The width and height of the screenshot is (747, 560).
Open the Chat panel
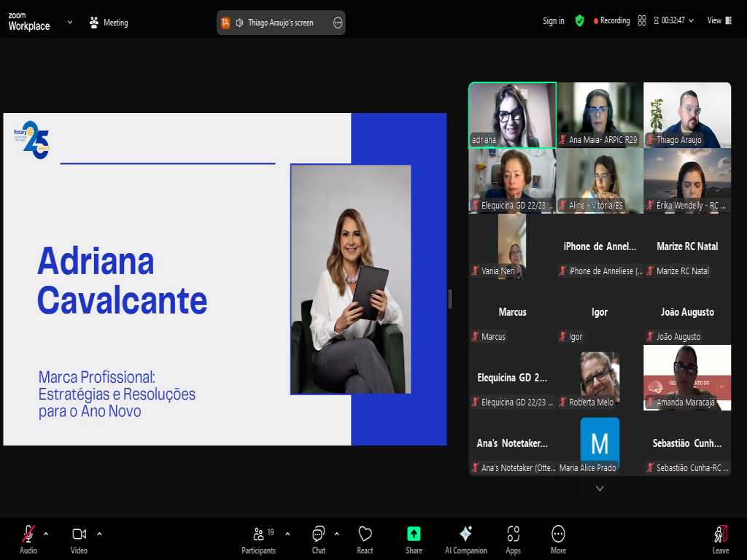pyautogui.click(x=318, y=540)
